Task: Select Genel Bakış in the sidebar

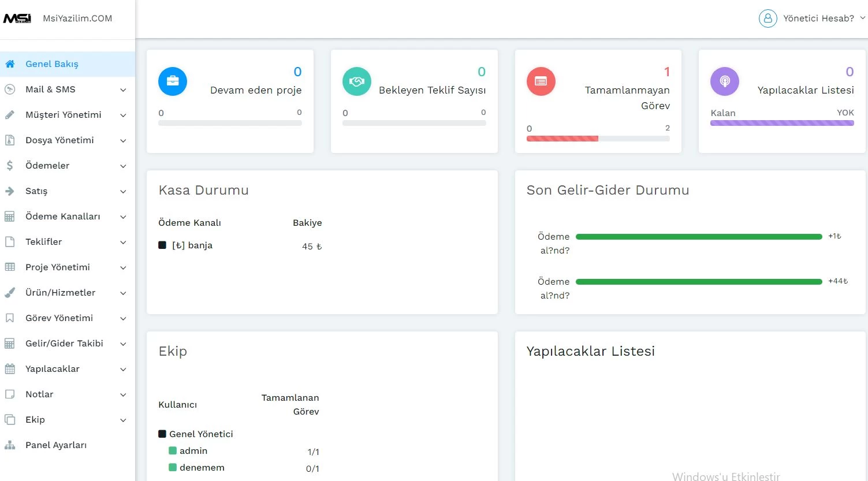Action: pyautogui.click(x=52, y=64)
